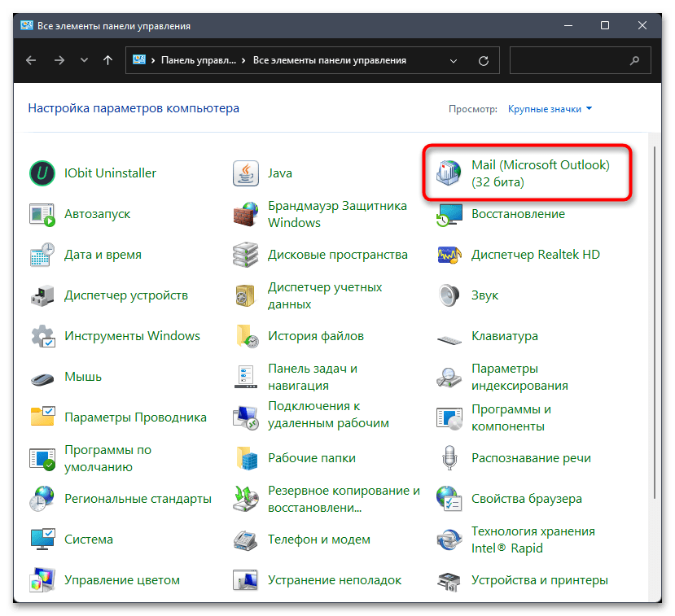Click the Панель управл... breadcrumb
Screen dimensions: 675x616
199,61
